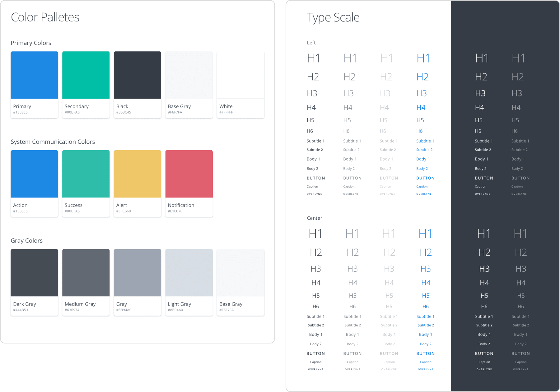This screenshot has width=560, height=392.
Task: Select the Gray Colors section label
Action: (x=26, y=241)
